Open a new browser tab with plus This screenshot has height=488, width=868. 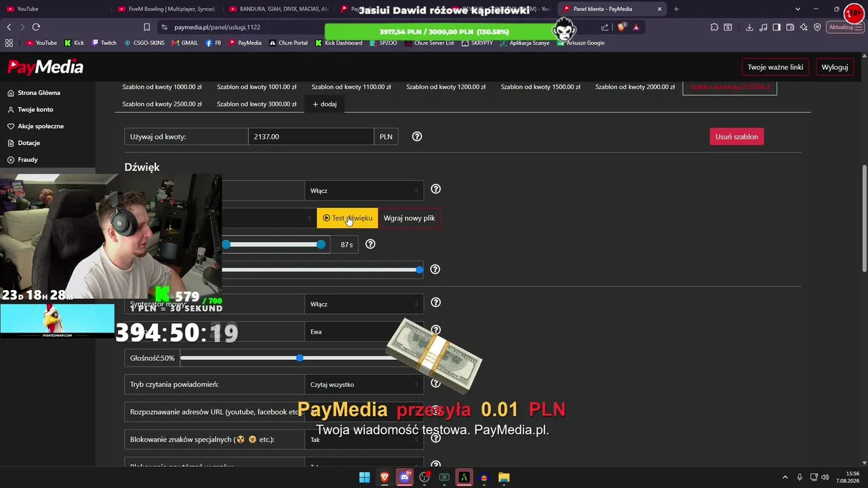point(676,9)
